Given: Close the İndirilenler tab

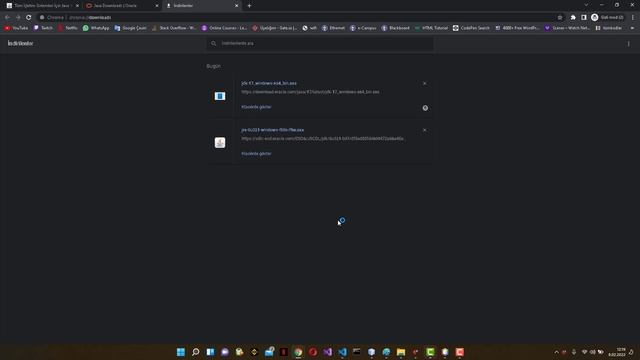Looking at the screenshot, I should coord(236,6).
